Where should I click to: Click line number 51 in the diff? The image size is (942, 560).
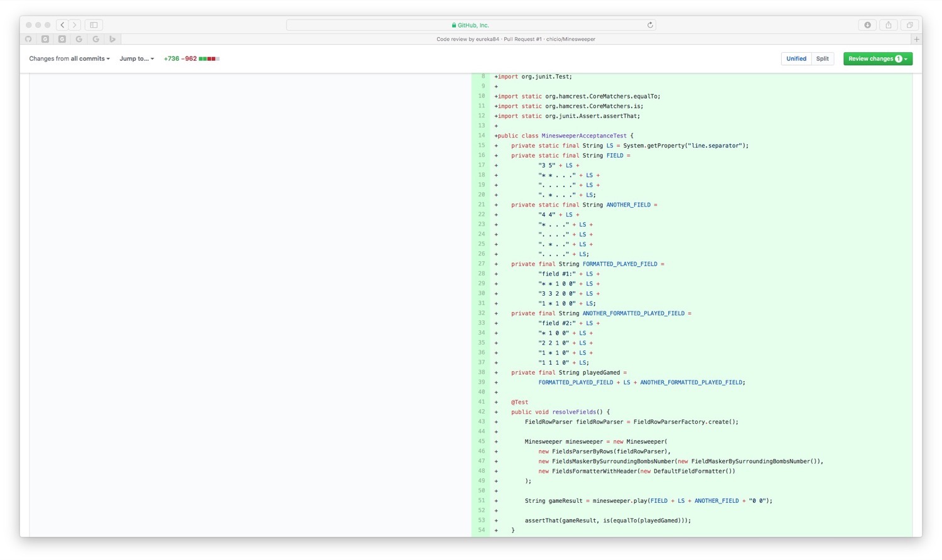(482, 500)
